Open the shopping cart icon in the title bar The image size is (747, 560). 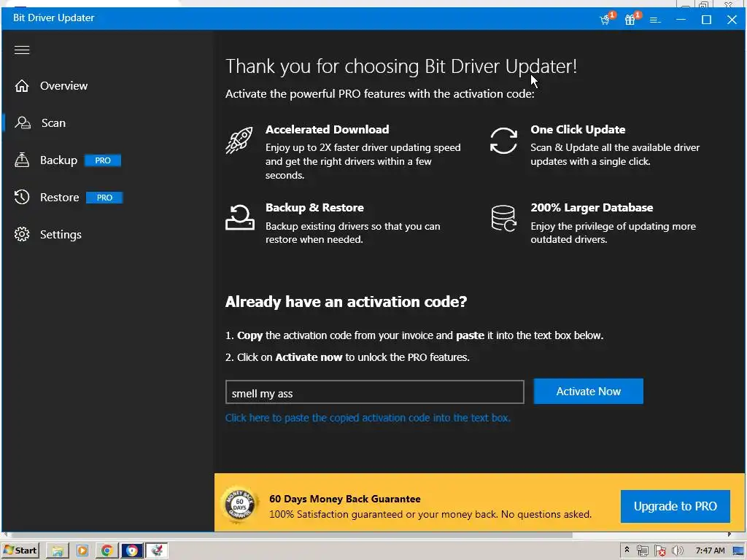[x=605, y=20]
